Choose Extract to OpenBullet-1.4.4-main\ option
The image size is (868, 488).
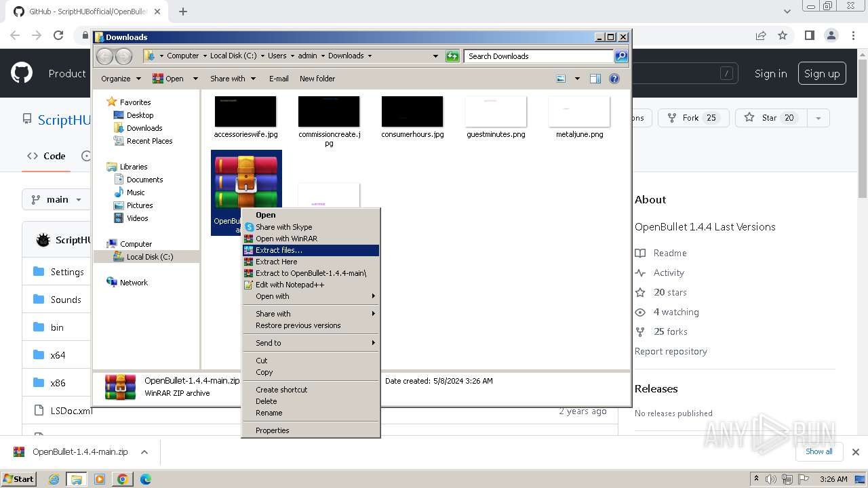(x=311, y=273)
